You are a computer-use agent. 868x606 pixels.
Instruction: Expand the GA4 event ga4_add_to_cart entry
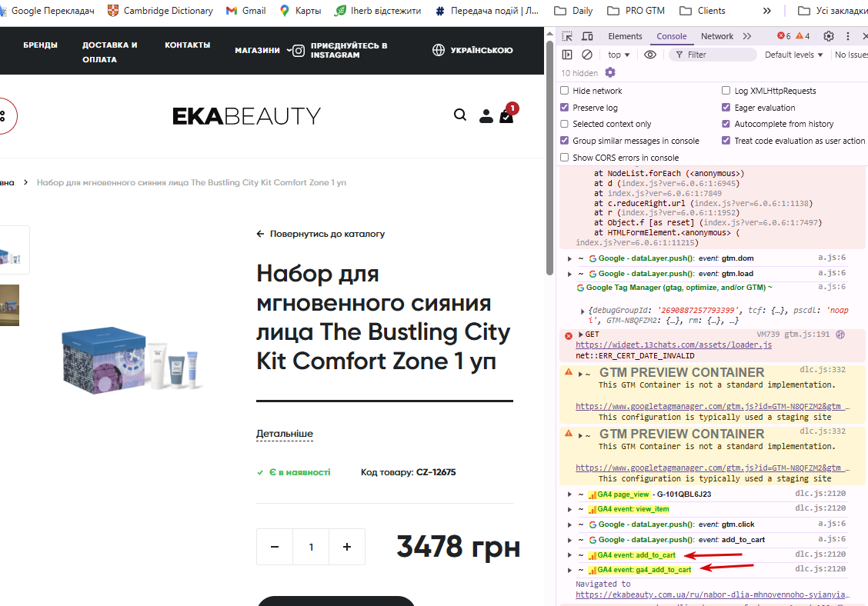pos(569,570)
